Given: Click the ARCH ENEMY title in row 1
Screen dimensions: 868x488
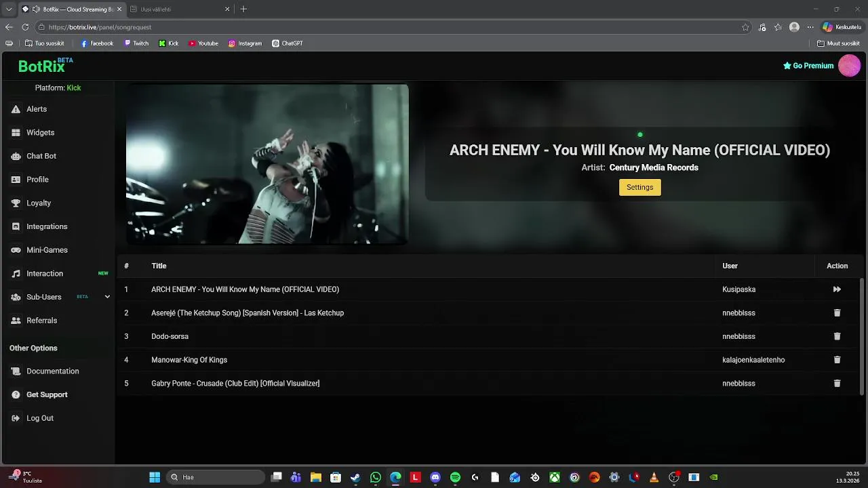Looking at the screenshot, I should click(x=245, y=289).
